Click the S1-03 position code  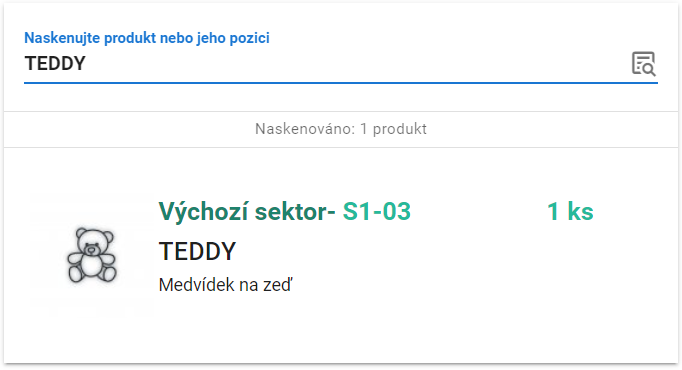(x=377, y=211)
